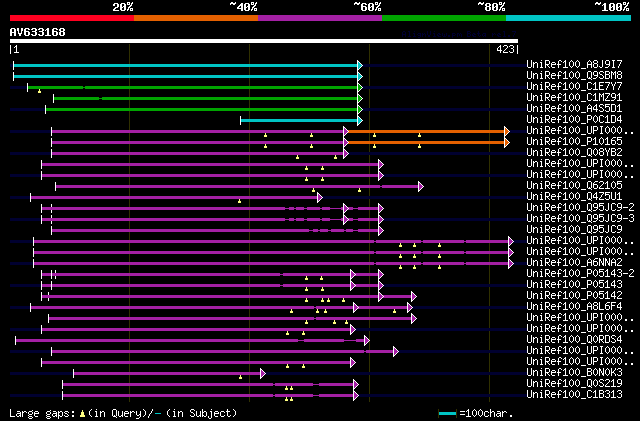
Task: Click the short purple bar for B0N0K3
Action: pos(167,374)
